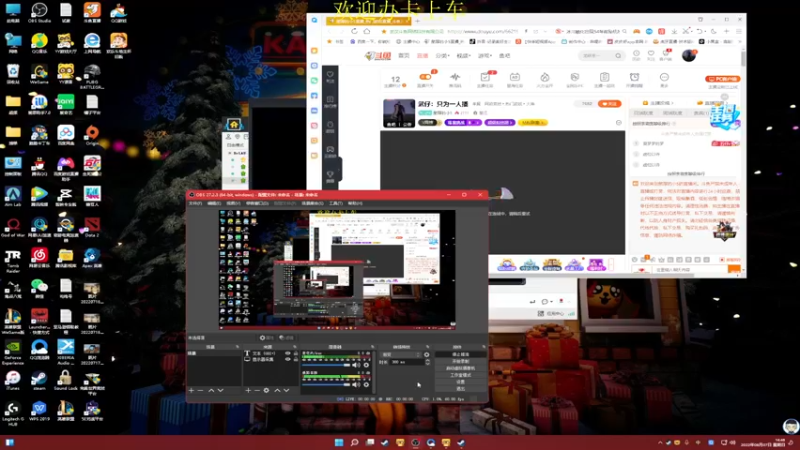This screenshot has height=450, width=800.
Task: Open OBS File menu
Action: click(195, 203)
